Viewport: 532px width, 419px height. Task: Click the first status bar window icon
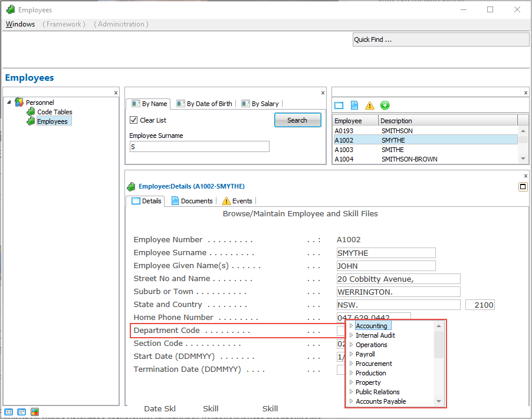coord(9,412)
